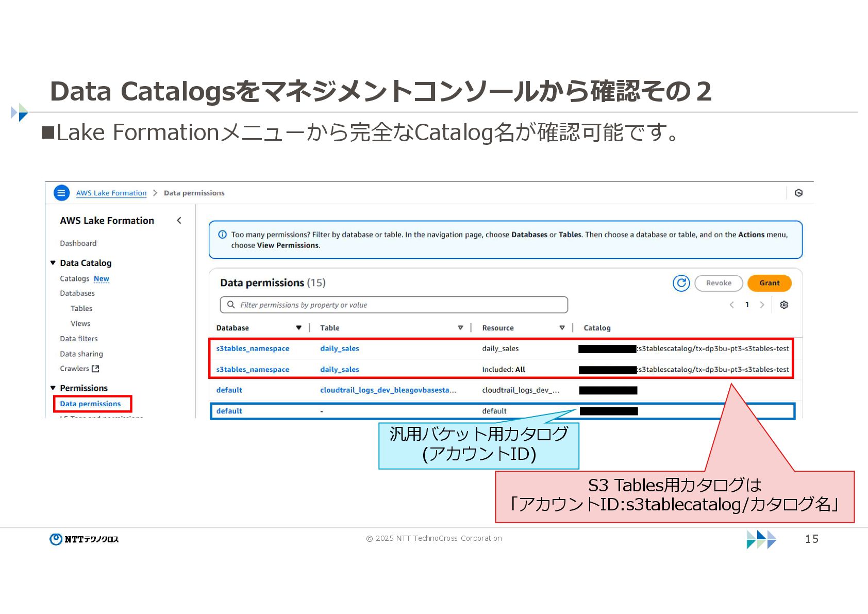Image resolution: width=868 pixels, height=614 pixels.
Task: Click the 'Included: All' resource cell
Action: pyautogui.click(x=504, y=370)
